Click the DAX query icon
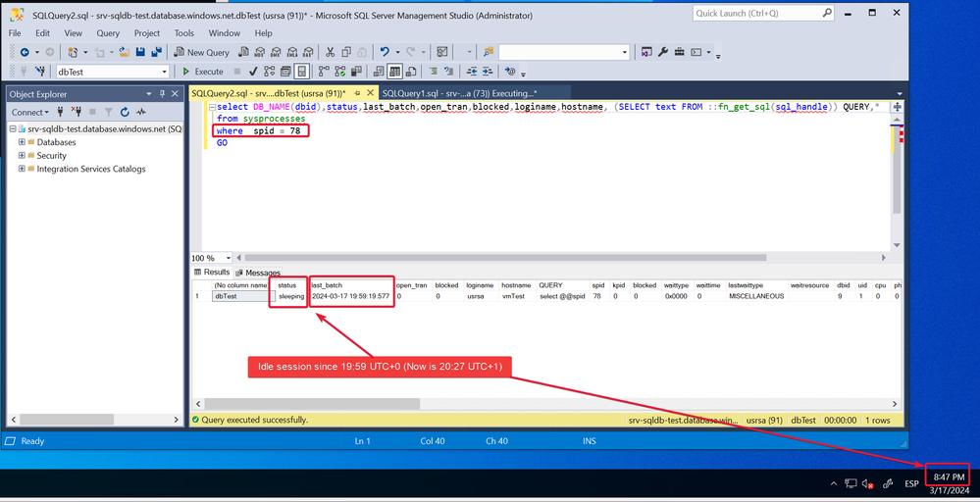The width and height of the screenshot is (980, 502). (308, 52)
